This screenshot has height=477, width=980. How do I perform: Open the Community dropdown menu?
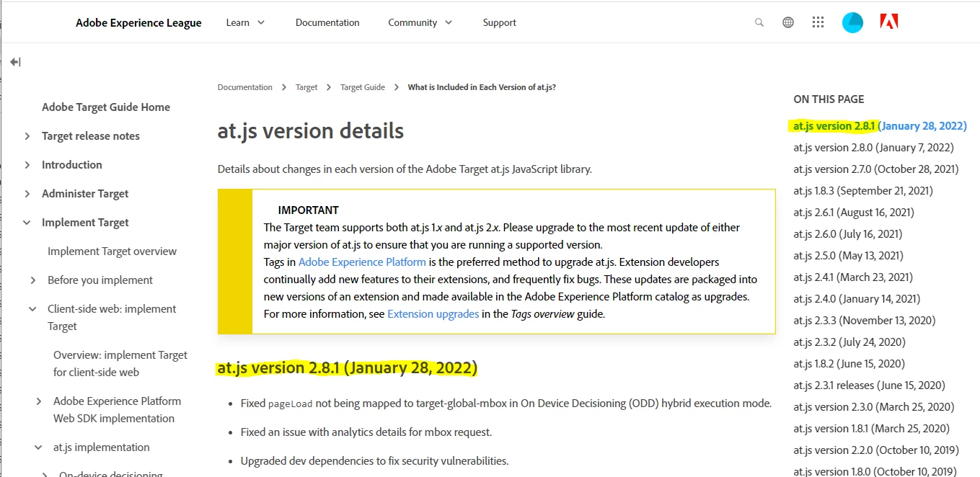[x=420, y=23]
